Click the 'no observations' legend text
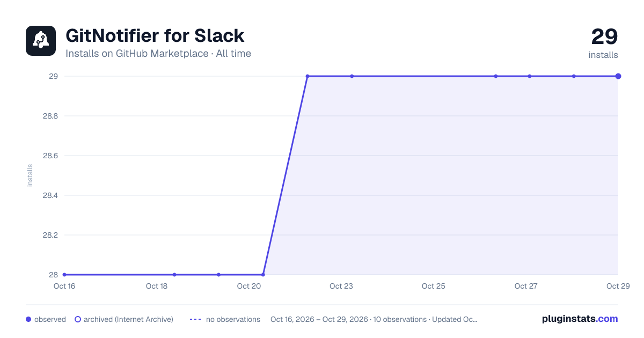This screenshot has height=338, width=644. [x=233, y=319]
